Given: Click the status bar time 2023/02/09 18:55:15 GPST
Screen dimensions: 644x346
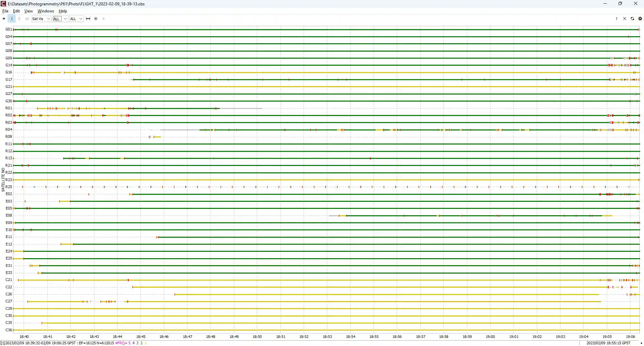Looking at the screenshot, I should (x=608, y=343).
